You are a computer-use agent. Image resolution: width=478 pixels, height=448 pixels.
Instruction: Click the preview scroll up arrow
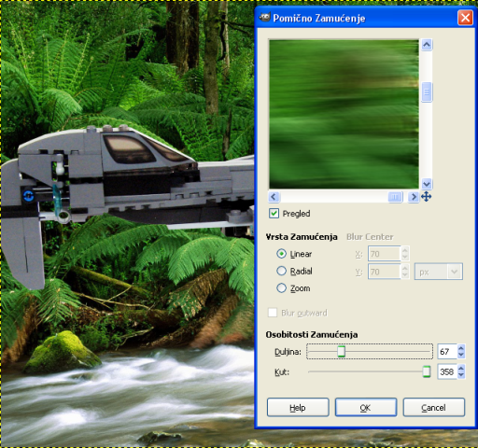[x=427, y=45]
